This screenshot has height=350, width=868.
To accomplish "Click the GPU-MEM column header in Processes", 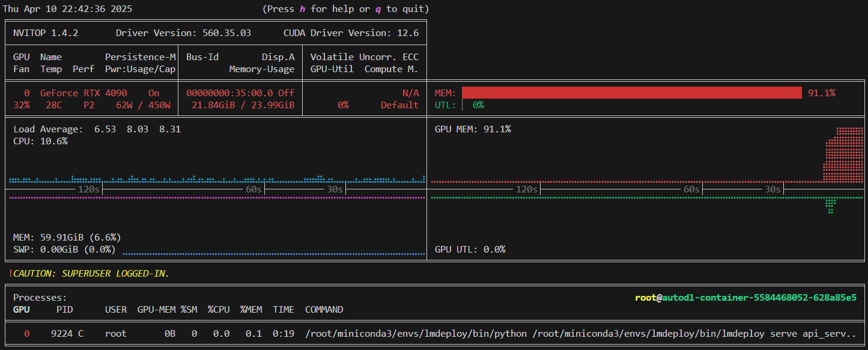I will [x=156, y=310].
